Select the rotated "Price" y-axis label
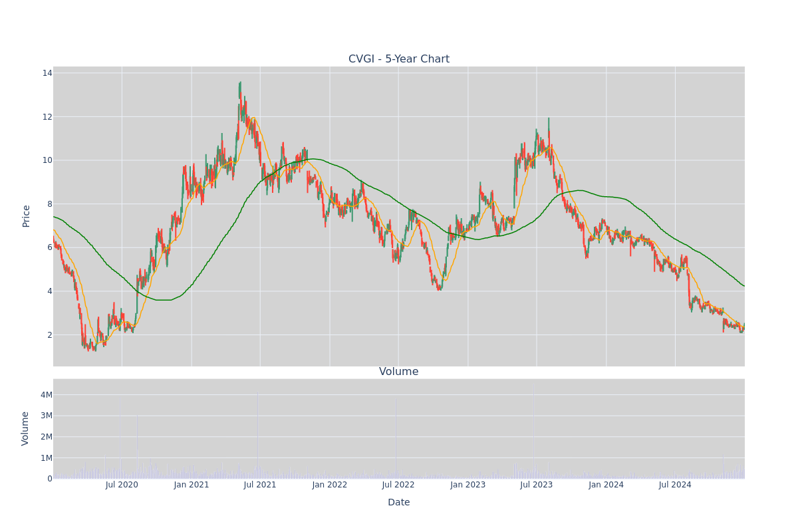This screenshot has height=532, width=798. tap(27, 216)
